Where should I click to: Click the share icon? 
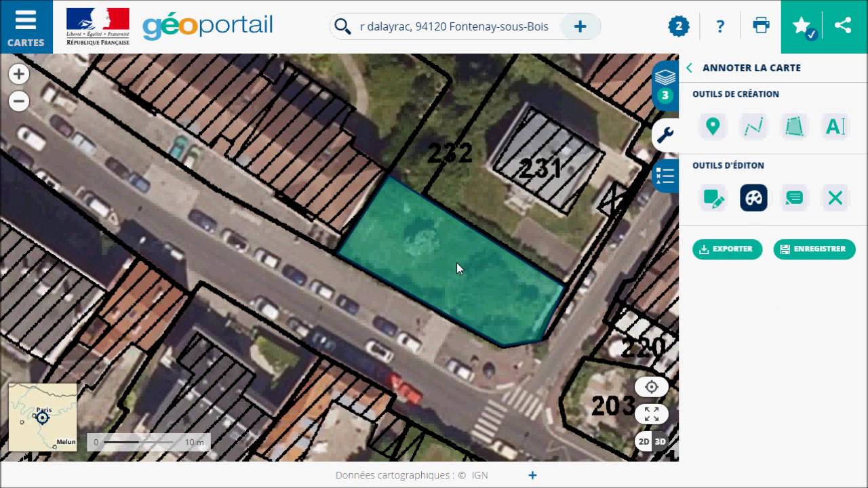(x=843, y=26)
